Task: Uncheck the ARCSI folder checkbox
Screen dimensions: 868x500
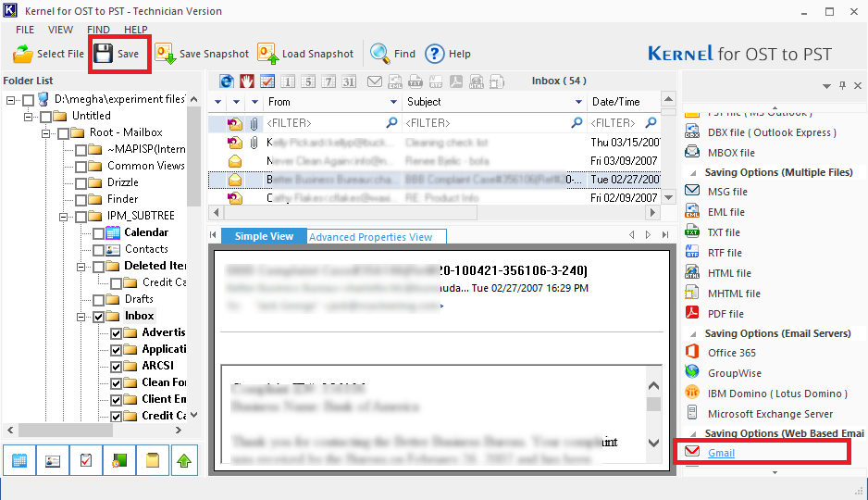Action: click(x=117, y=367)
